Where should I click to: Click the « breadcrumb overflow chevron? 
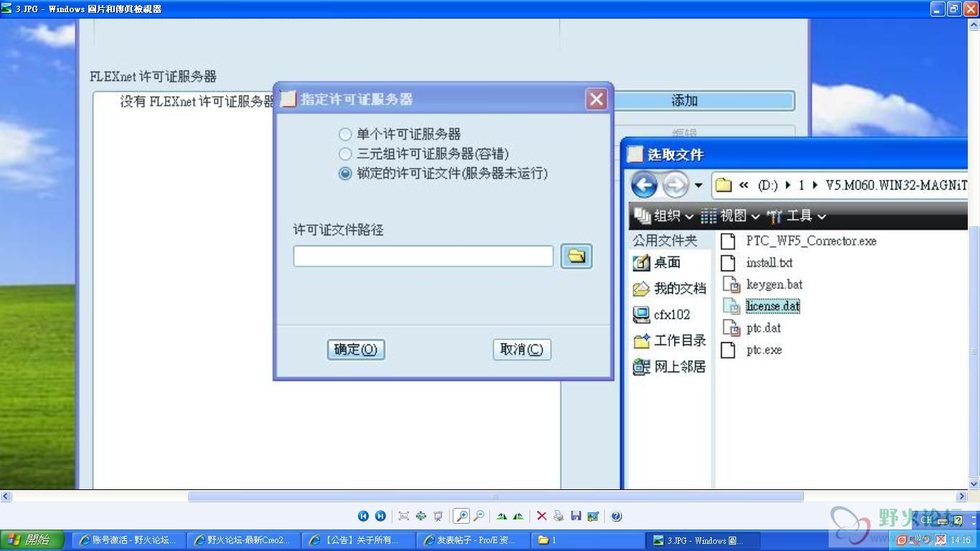(x=743, y=185)
